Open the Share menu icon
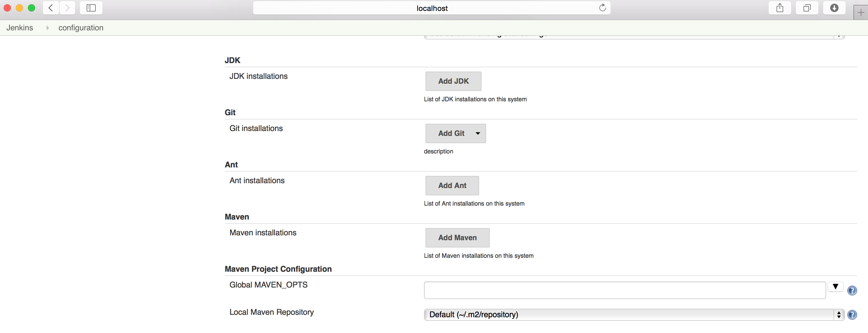The height and width of the screenshot is (333, 868). [780, 8]
